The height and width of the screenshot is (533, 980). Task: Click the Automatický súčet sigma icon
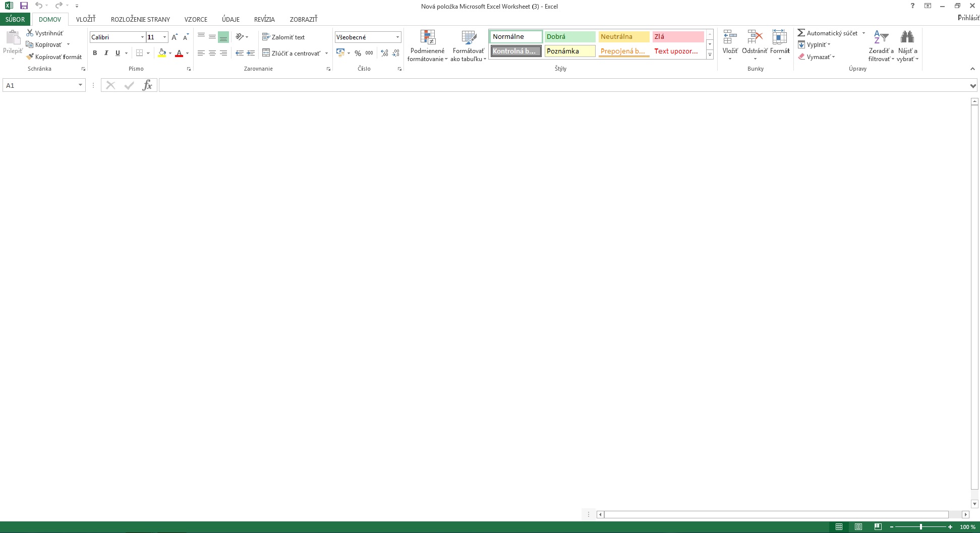click(801, 33)
